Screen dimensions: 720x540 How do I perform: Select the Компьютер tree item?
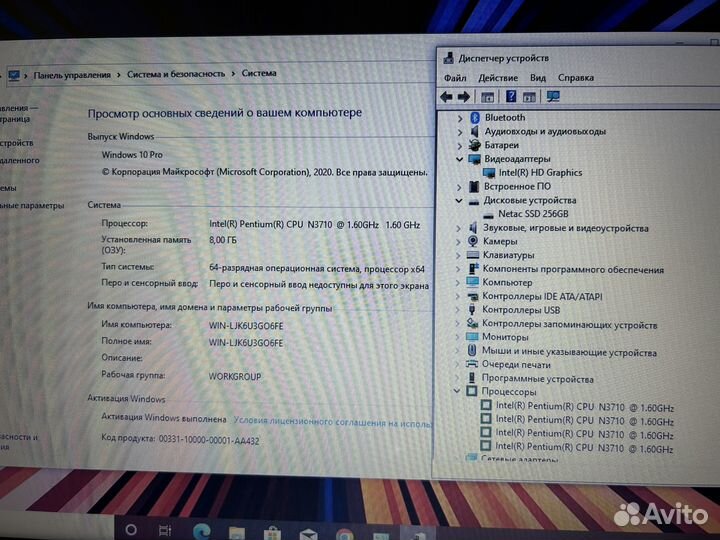(507, 282)
